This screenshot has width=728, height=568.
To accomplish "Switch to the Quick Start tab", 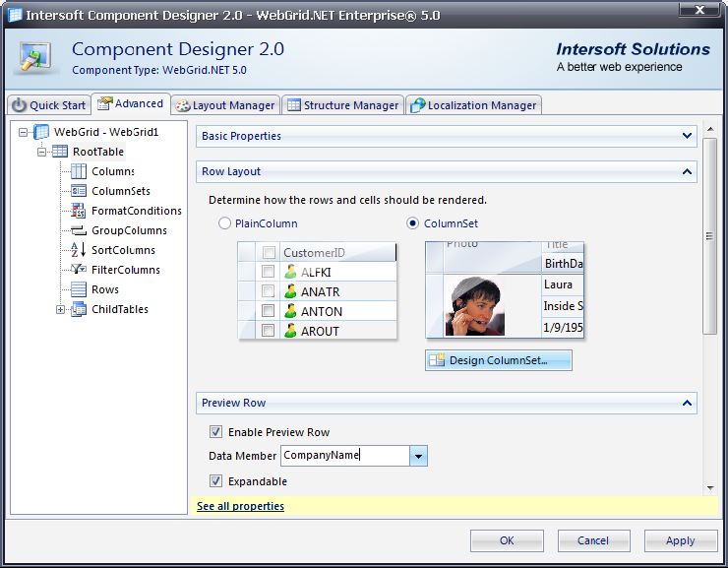I will [x=49, y=105].
